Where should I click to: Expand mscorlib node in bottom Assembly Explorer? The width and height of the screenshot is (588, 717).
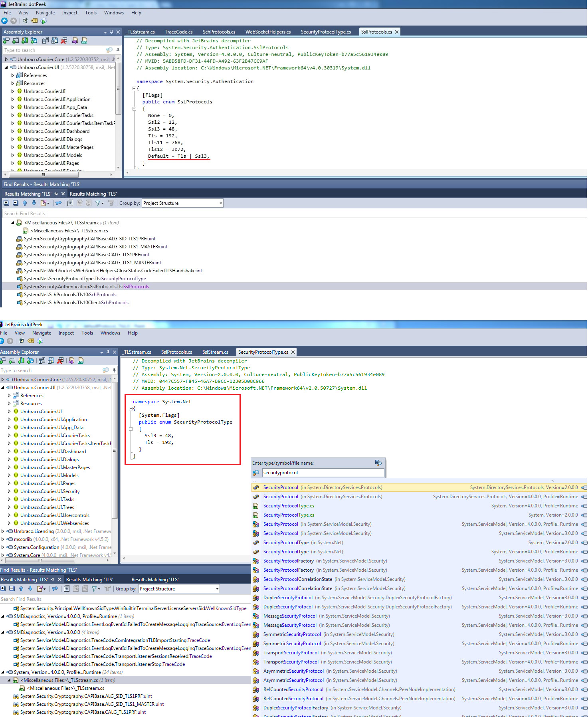click(x=2, y=539)
